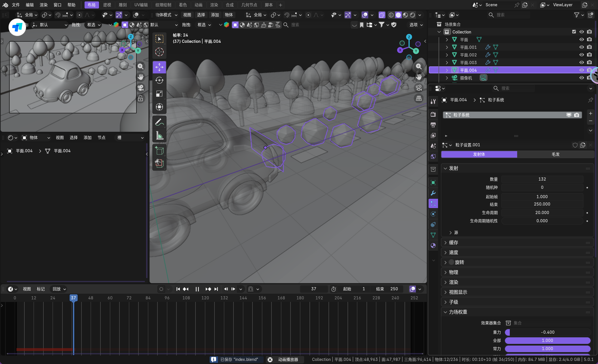The image size is (598, 364).
Task: Uncheck the Collection exclude checkbox
Action: pyautogui.click(x=574, y=32)
